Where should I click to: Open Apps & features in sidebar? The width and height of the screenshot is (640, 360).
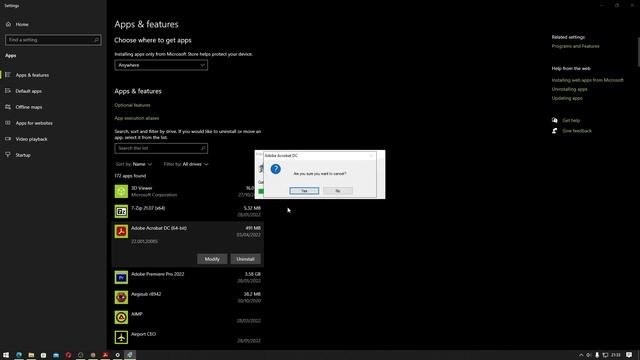32,75
